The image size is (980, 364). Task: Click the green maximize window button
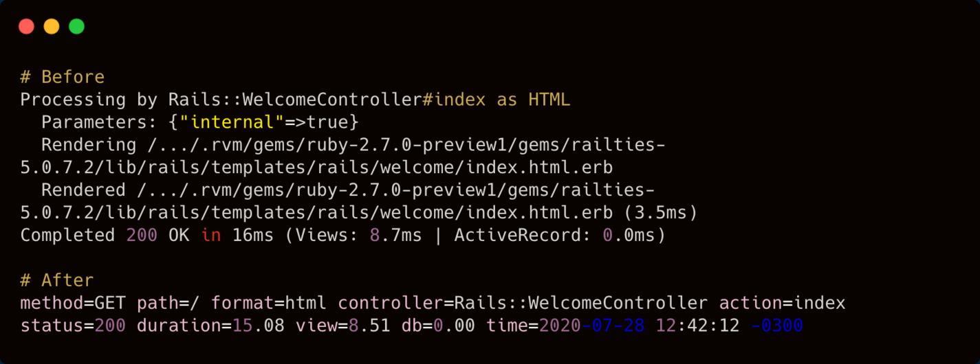point(76,27)
